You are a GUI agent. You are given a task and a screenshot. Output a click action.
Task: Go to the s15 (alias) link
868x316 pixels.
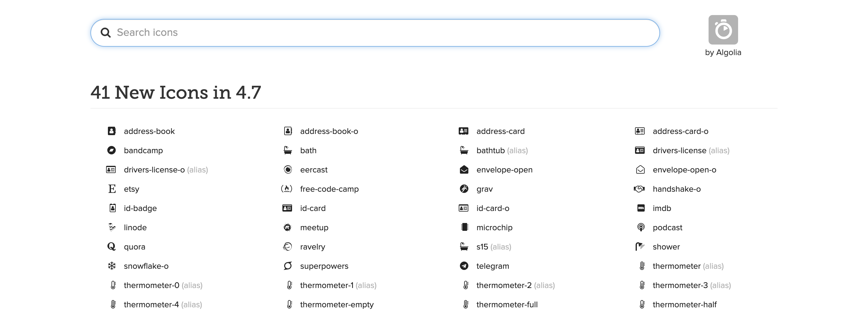pyautogui.click(x=494, y=247)
